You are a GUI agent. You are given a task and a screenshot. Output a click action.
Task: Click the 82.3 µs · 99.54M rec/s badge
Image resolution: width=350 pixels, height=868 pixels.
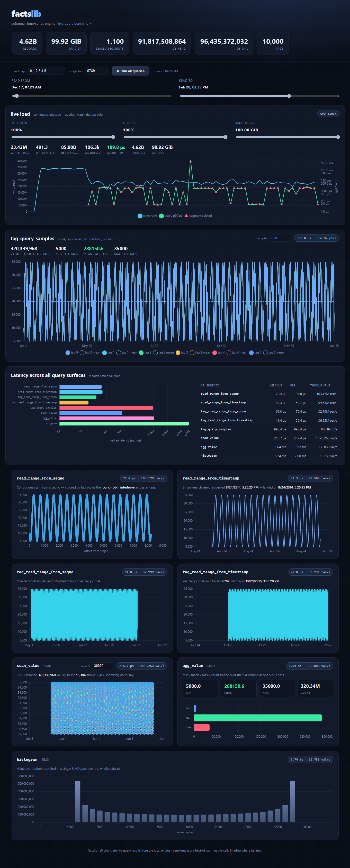(x=310, y=478)
